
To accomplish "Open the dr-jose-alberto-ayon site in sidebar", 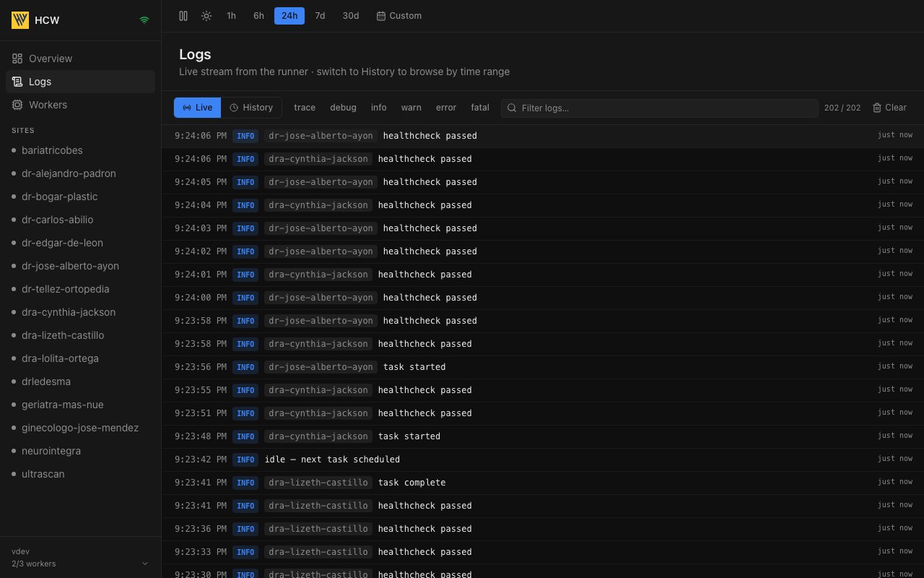I will tap(80, 266).
